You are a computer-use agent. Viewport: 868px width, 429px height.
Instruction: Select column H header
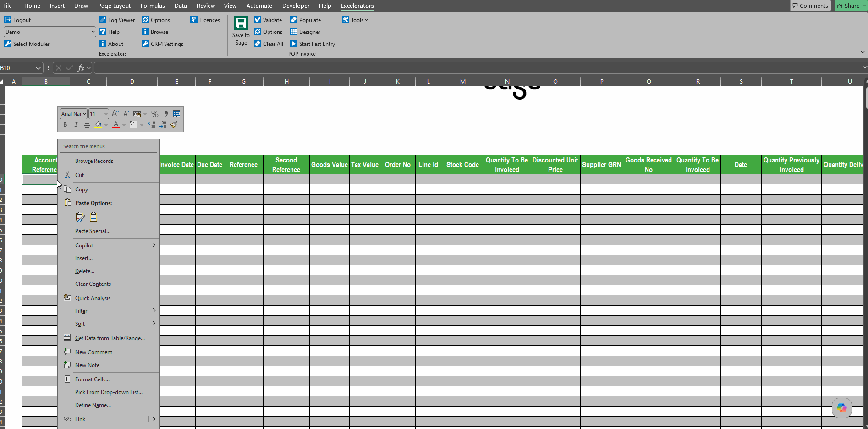(x=286, y=81)
